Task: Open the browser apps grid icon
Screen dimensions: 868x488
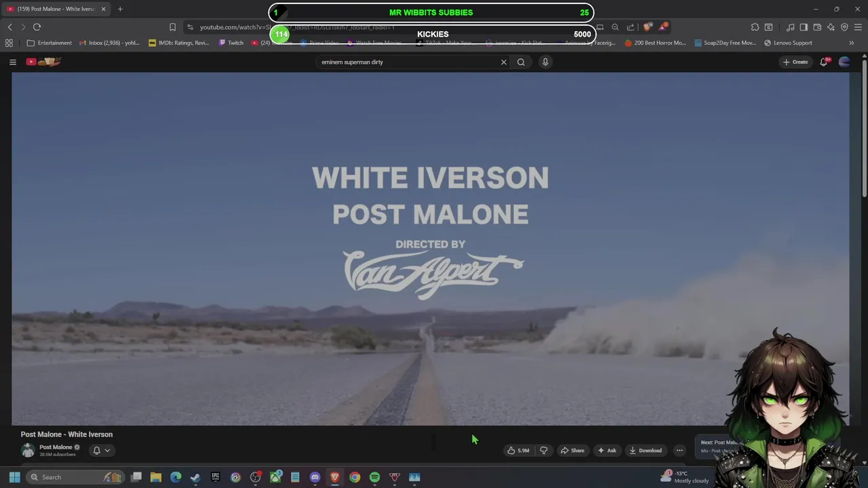Action: pyautogui.click(x=9, y=43)
